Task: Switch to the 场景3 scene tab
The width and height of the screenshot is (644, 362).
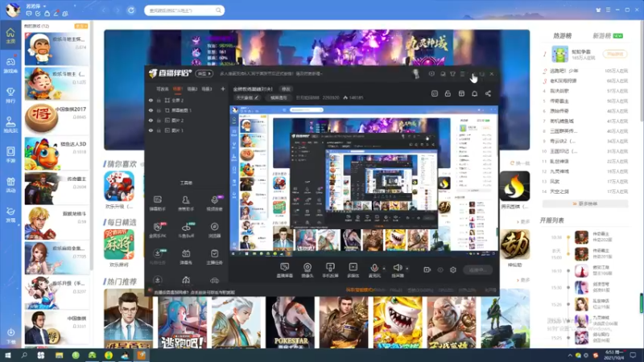Action: pyautogui.click(x=207, y=89)
